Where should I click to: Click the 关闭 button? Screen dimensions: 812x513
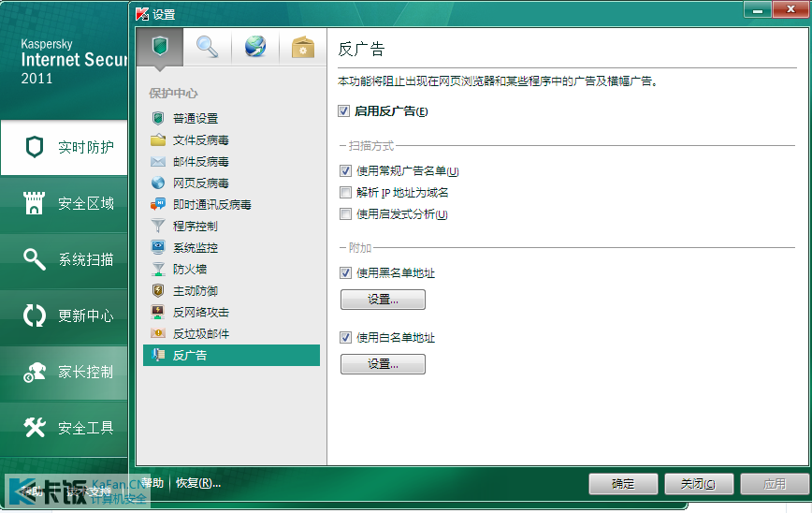(699, 484)
